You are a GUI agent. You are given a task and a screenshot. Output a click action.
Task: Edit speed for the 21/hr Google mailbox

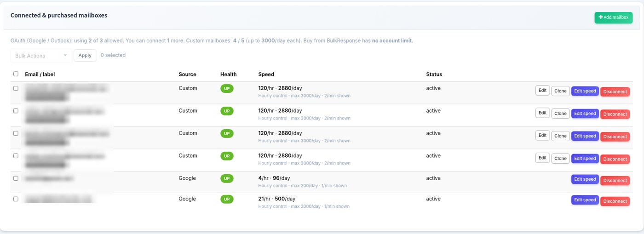[x=585, y=200]
